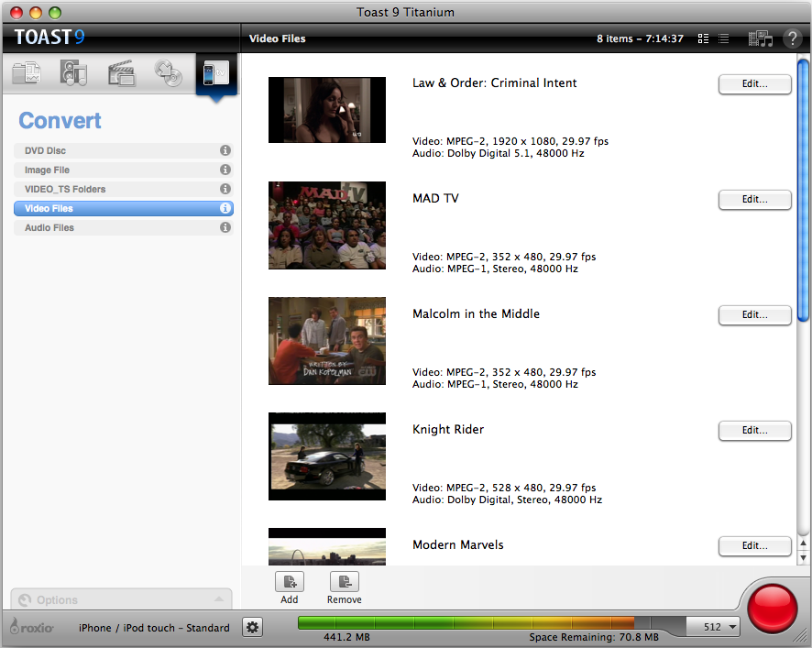The image size is (812, 648).
Task: Select VIDEO_TS Folders conversion type
Action: 123,189
